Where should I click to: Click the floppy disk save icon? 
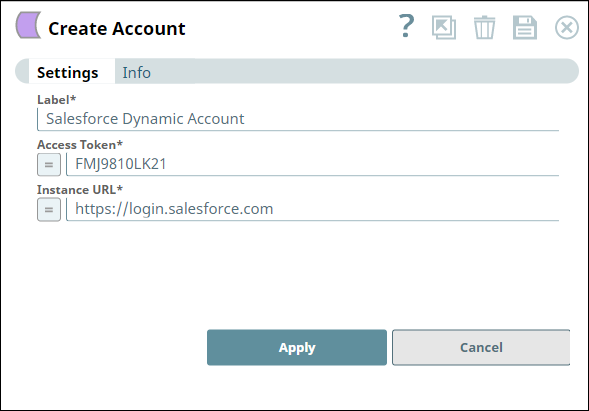525,27
